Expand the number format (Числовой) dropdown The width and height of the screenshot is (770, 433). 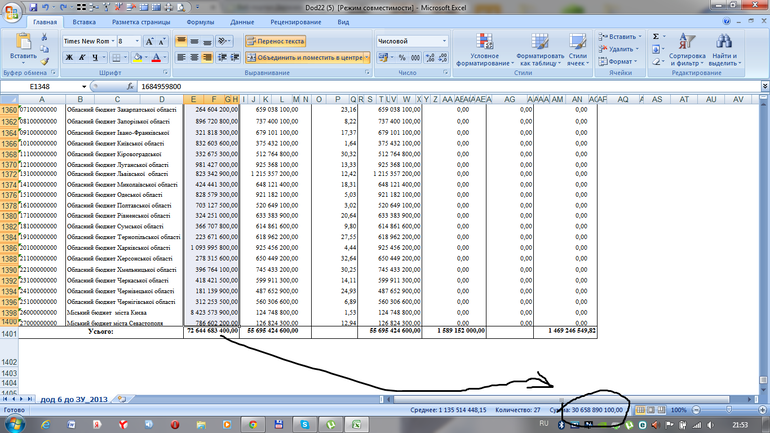pyautogui.click(x=443, y=41)
